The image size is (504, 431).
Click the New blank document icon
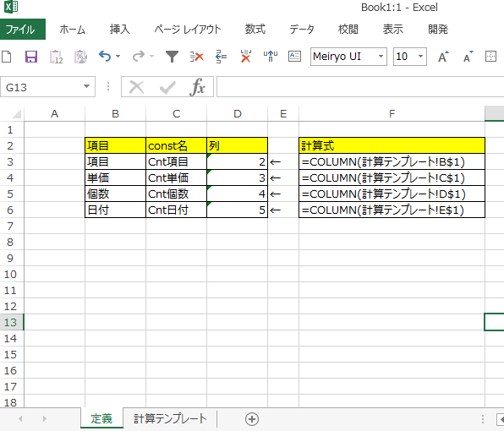coord(7,57)
